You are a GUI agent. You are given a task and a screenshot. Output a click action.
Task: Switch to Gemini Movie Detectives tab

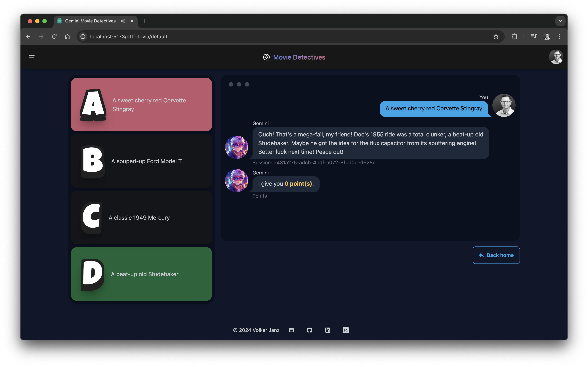coord(90,21)
